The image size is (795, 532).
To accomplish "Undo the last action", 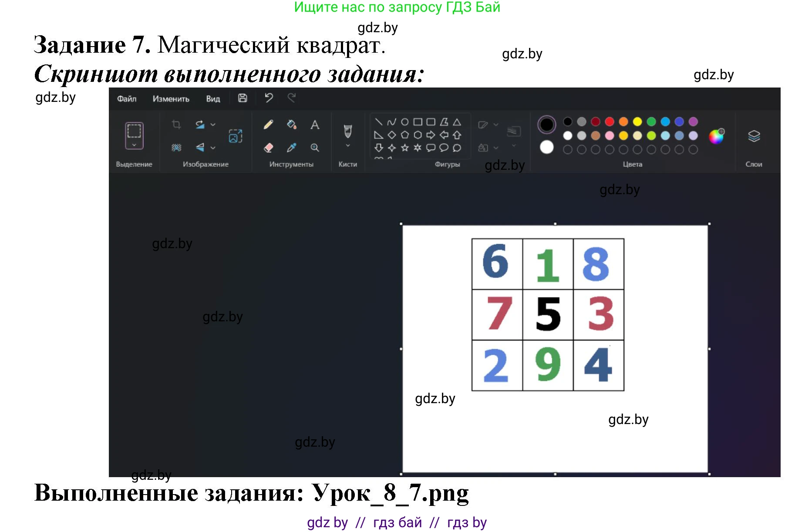I will click(269, 98).
